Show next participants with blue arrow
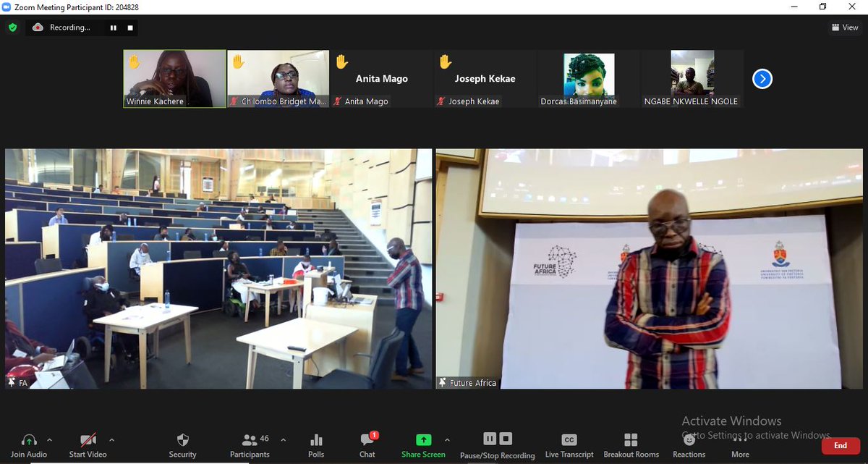The image size is (868, 464). click(x=762, y=78)
